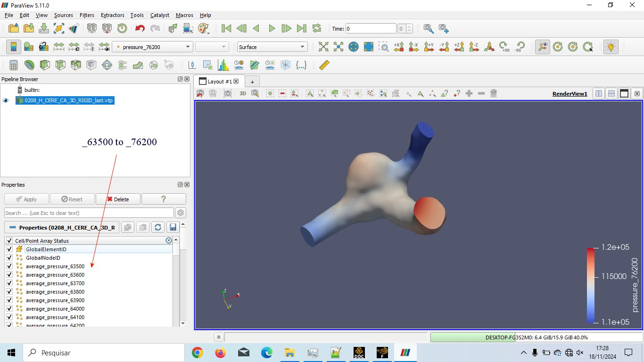Toggle the Loop playback button
The height and width of the screenshot is (362, 644).
317,28
